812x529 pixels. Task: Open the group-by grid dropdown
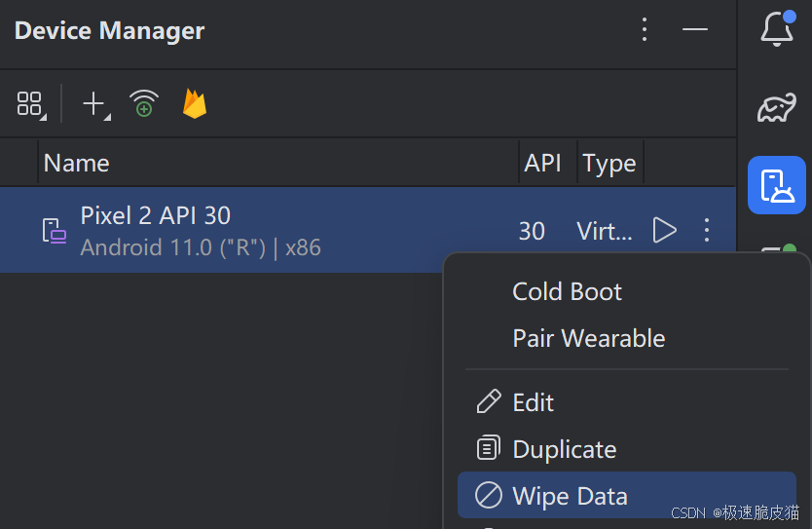(31, 104)
